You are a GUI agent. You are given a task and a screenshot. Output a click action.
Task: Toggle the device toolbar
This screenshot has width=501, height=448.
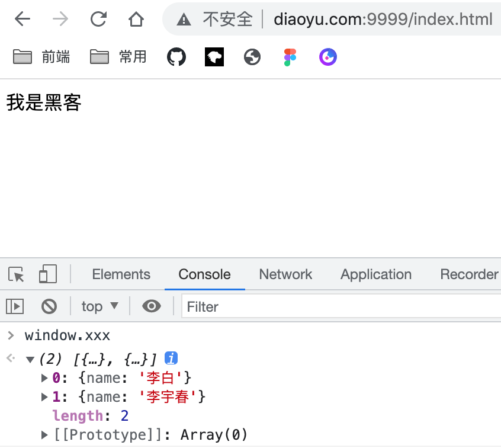click(47, 274)
